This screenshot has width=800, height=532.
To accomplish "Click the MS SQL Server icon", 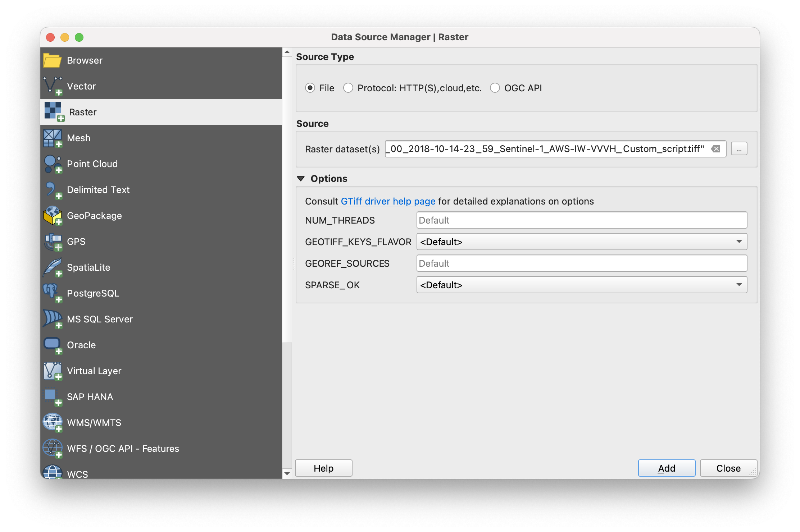I will point(53,319).
